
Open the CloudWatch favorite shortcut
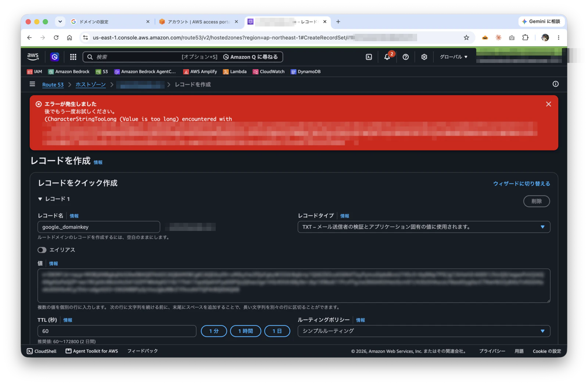(269, 72)
